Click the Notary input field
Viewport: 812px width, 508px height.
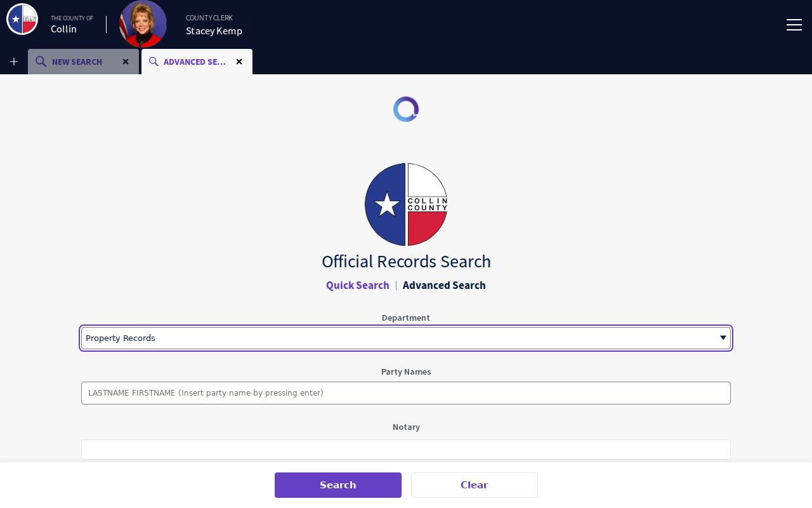click(406, 450)
